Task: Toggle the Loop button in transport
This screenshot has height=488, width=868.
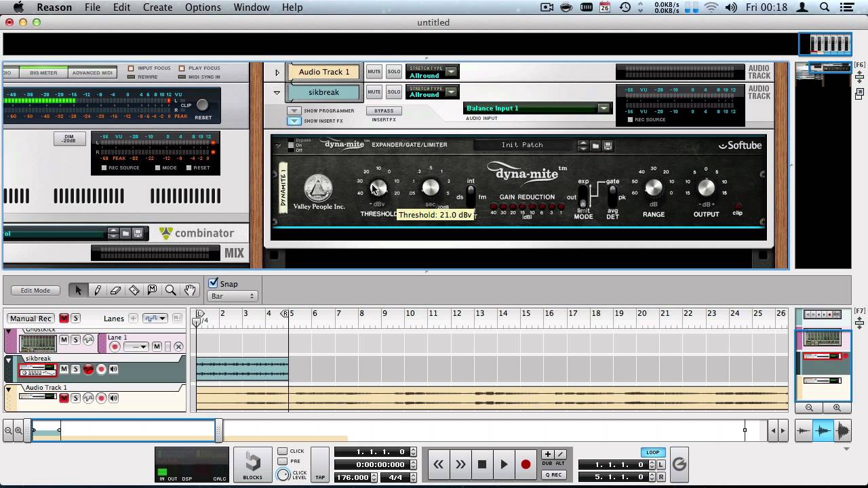Action: (652, 452)
